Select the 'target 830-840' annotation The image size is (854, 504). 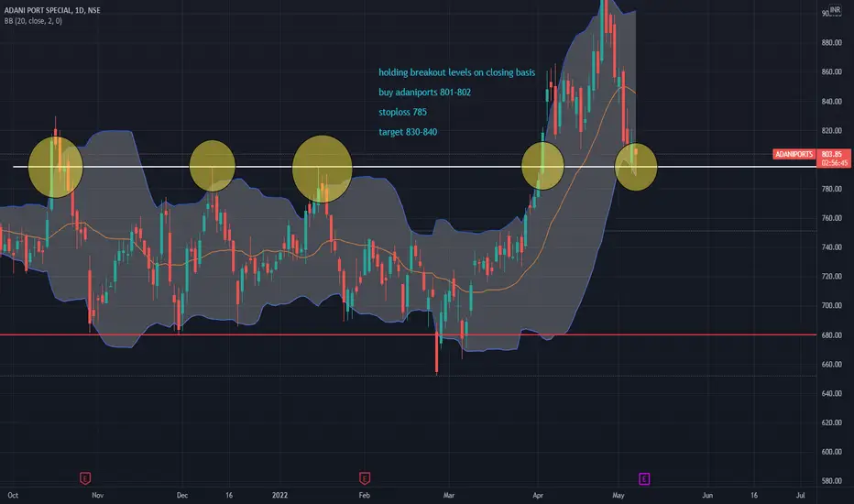point(408,132)
